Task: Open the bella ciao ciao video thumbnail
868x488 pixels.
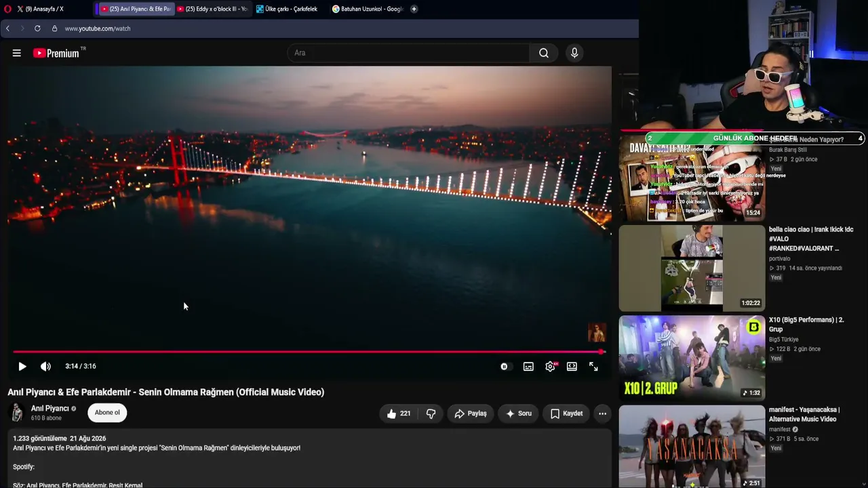Action: point(692,268)
